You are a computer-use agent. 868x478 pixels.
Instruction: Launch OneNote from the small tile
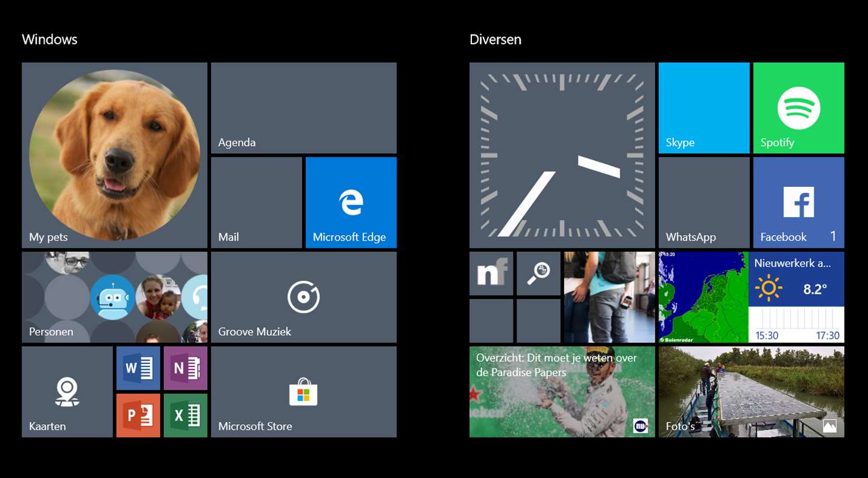186,368
